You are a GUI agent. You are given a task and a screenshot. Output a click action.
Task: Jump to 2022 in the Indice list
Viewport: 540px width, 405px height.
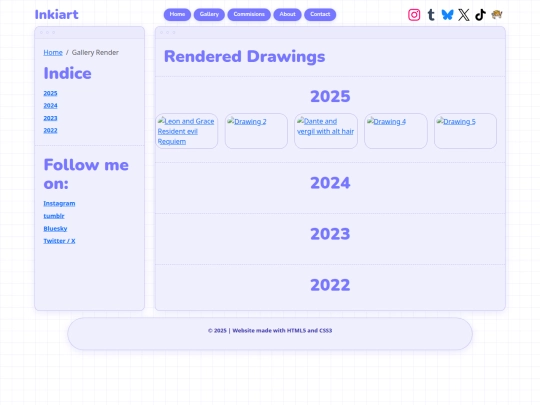click(50, 131)
